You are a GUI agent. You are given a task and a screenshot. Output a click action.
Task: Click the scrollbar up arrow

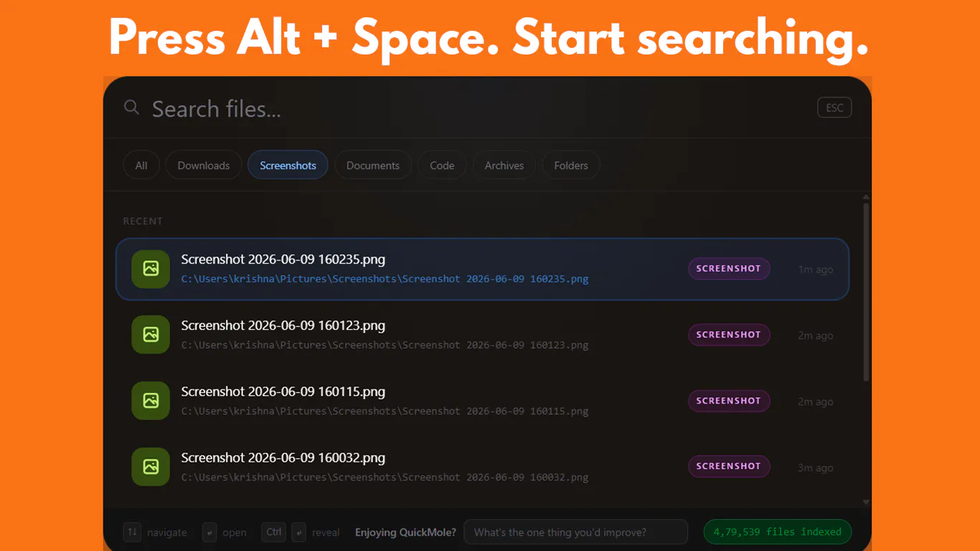866,197
